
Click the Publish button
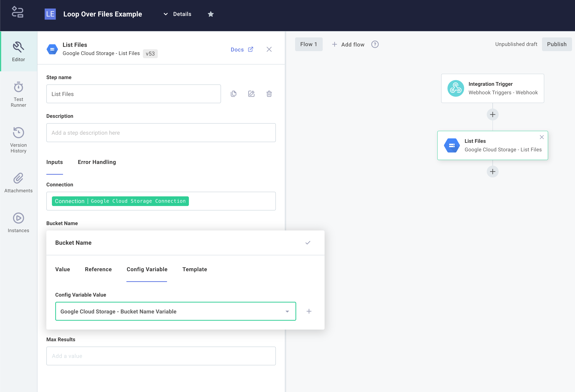point(557,44)
